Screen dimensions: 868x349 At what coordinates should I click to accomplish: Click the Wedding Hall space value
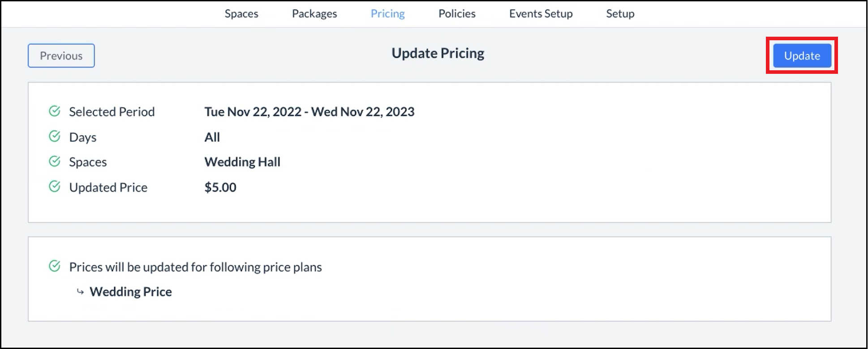242,162
